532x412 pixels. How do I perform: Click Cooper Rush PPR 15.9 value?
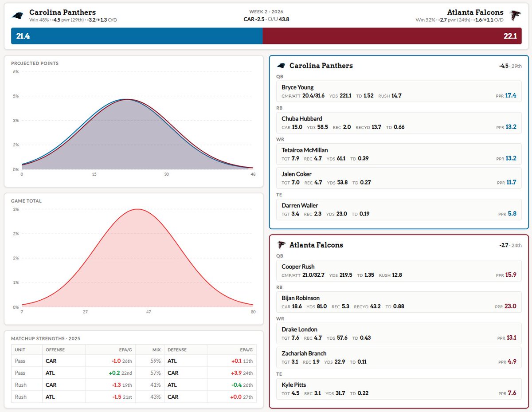coord(506,275)
